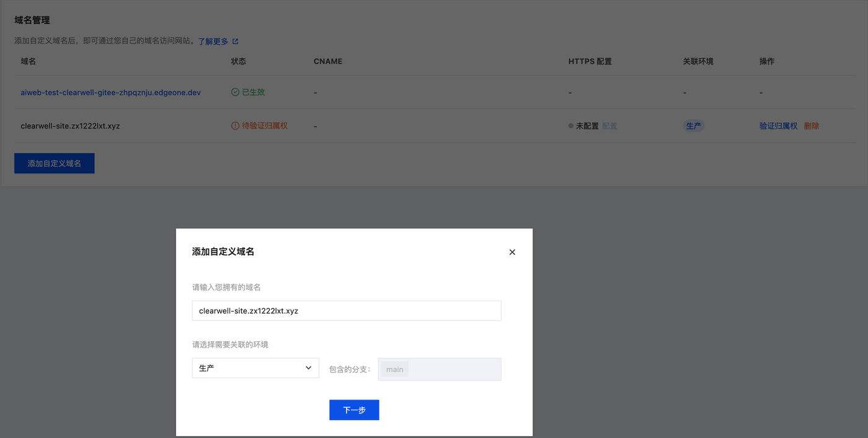
Task: Click the warning icon next to 待验证归属权
Action: (x=235, y=125)
